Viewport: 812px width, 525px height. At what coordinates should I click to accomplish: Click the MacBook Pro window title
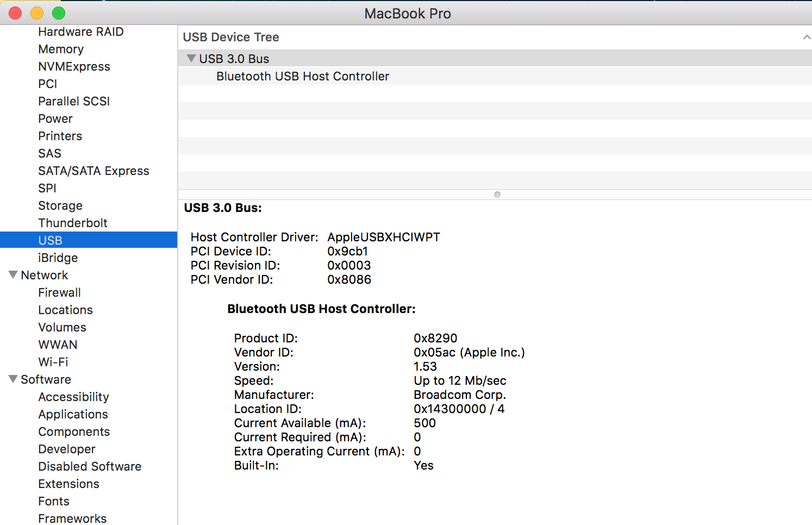click(x=408, y=14)
